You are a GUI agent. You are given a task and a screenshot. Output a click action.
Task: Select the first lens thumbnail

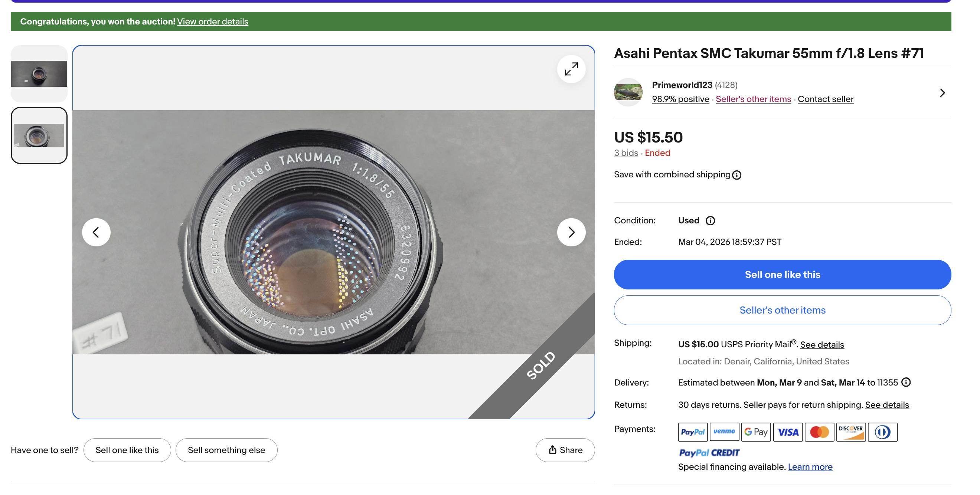pos(39,74)
